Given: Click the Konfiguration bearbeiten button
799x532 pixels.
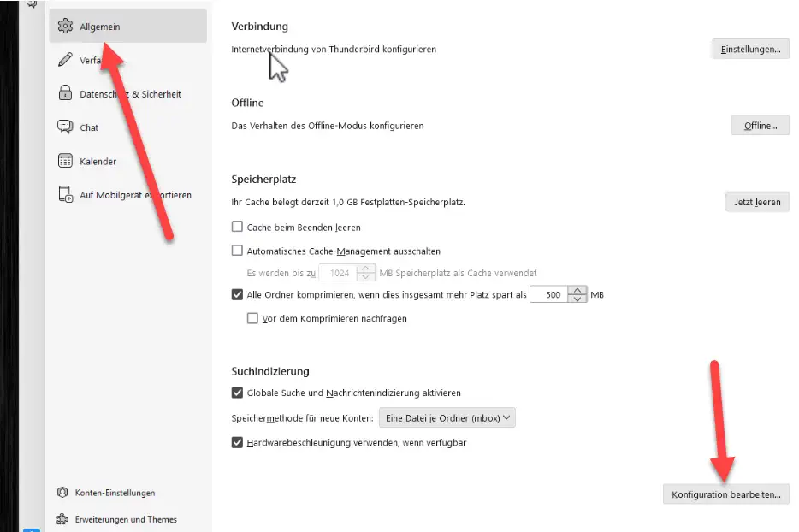Looking at the screenshot, I should point(725,494).
